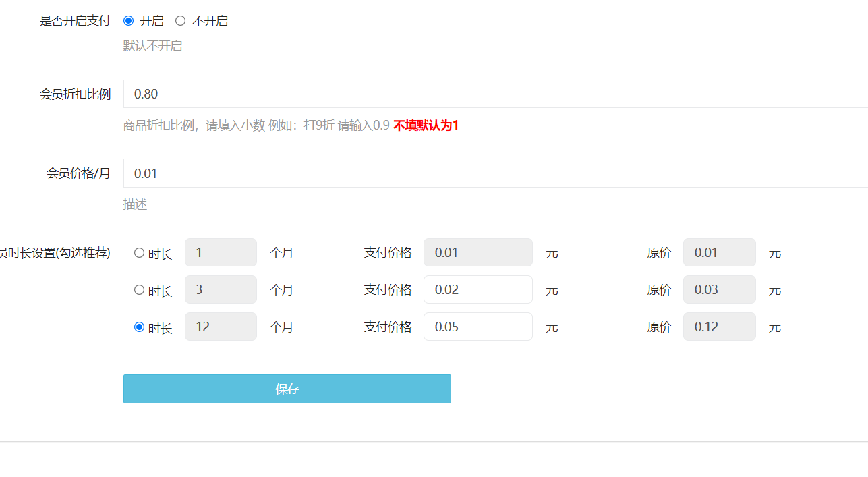Screen dimensions: 868x477
Task: Choose the 3 month duration radio
Action: [140, 290]
